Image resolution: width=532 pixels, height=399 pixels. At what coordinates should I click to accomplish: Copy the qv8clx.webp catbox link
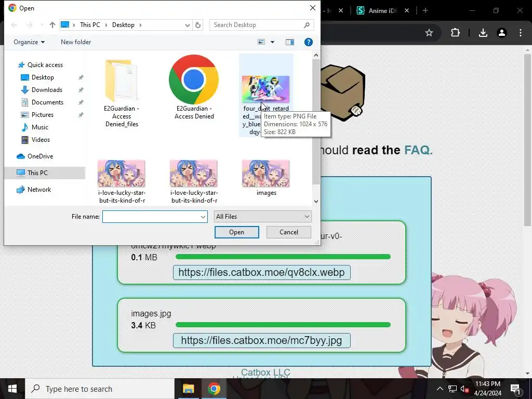coord(262,272)
